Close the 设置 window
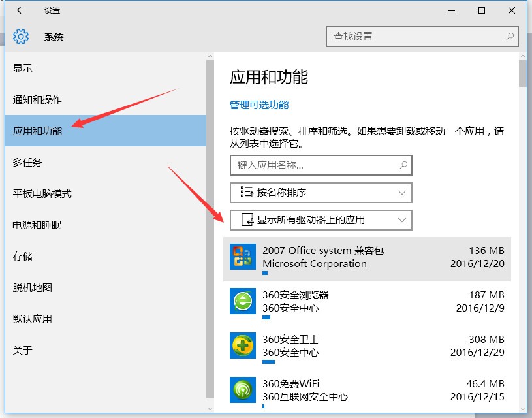532x418 pixels. (x=512, y=10)
